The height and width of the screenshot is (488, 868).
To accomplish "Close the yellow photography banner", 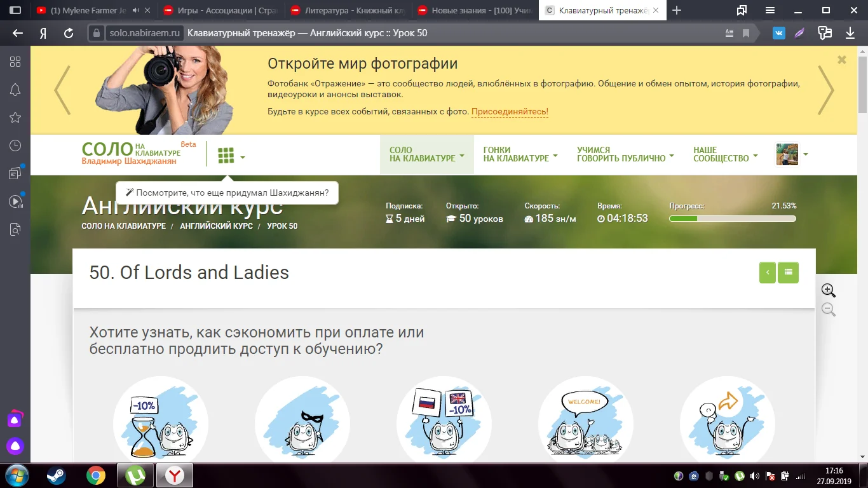I will click(x=842, y=60).
